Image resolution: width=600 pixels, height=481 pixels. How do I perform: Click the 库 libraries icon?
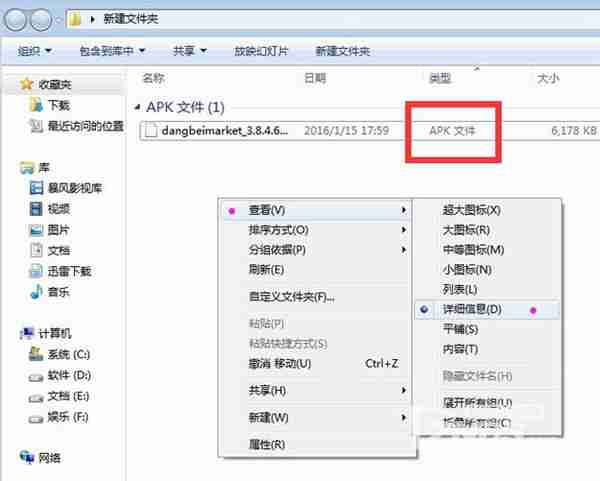[27, 168]
